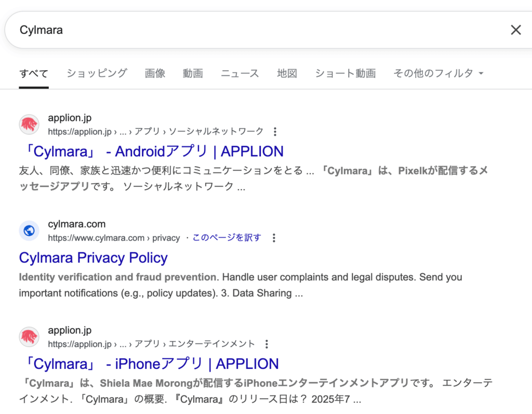The image size is (532, 414).
Task: Click the https://www.cylmara.com › privacy URL
Action: (x=114, y=238)
